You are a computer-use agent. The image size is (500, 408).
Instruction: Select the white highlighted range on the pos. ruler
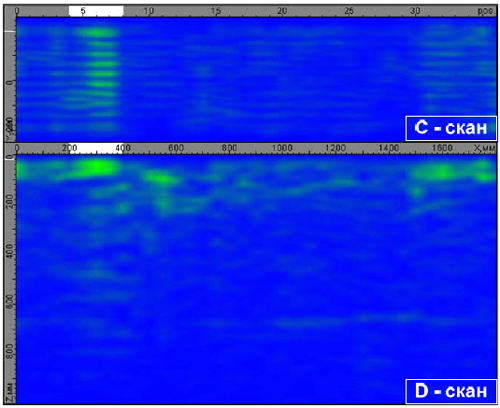point(96,11)
